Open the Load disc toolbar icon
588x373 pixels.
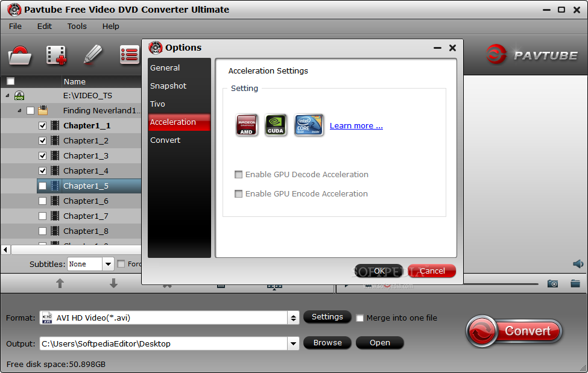coord(19,55)
